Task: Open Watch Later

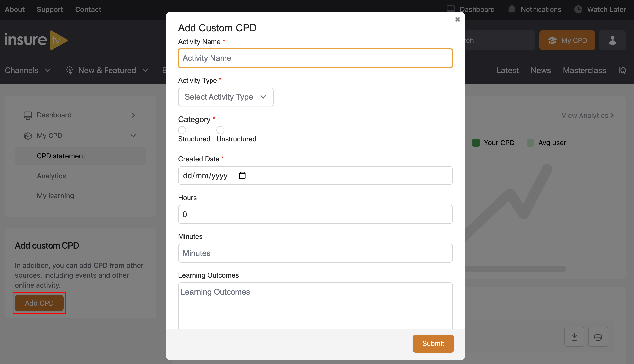Action: (600, 9)
